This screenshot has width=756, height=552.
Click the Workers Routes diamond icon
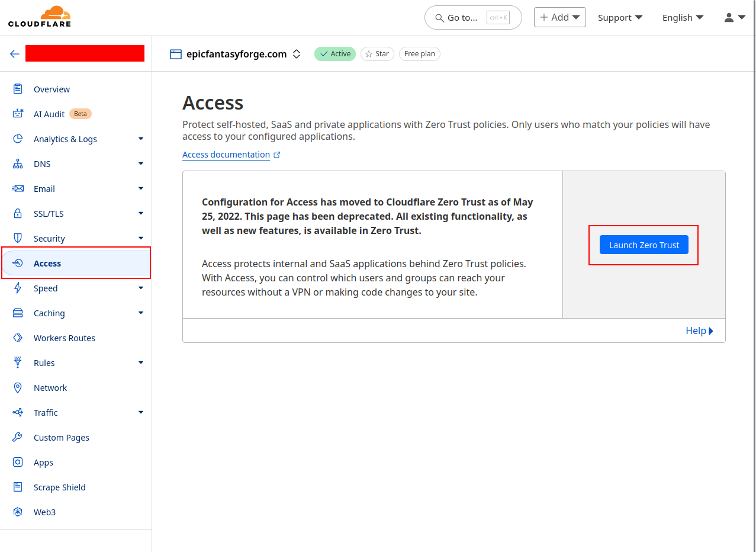coord(18,338)
